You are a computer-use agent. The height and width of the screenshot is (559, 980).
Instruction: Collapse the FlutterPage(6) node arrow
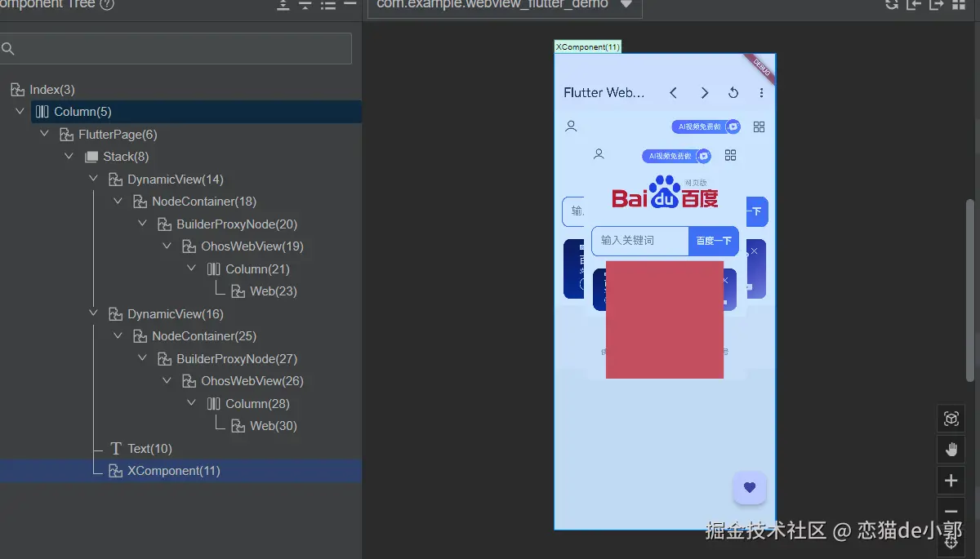click(45, 134)
